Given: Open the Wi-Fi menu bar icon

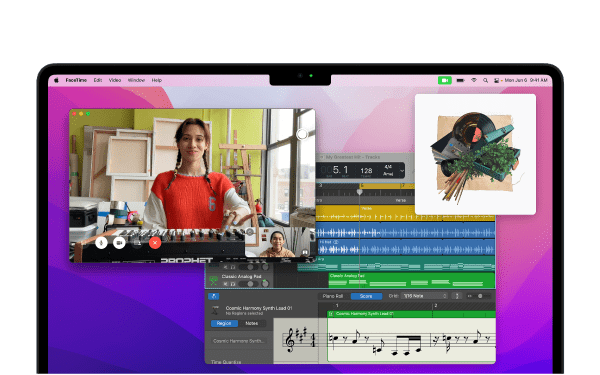Looking at the screenshot, I should tap(474, 80).
